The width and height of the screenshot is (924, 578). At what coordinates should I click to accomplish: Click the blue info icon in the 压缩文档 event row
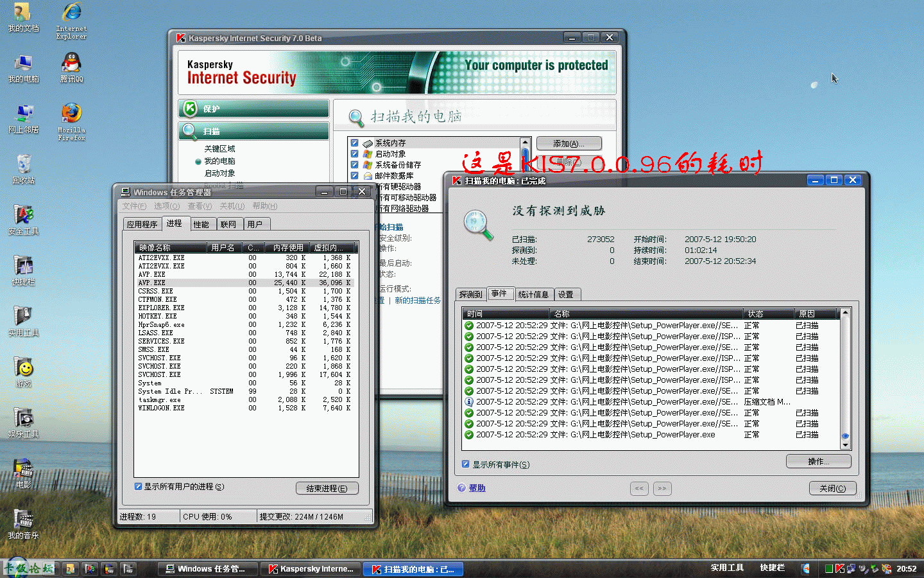(x=469, y=402)
